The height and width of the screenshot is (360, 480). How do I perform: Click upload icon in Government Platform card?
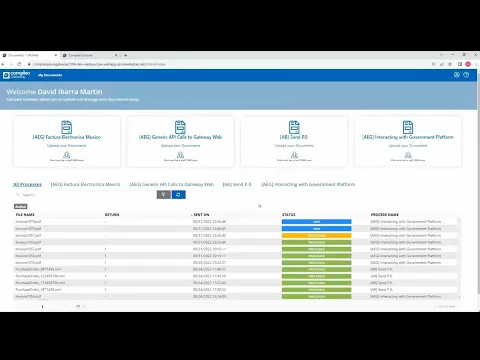[x=408, y=155]
